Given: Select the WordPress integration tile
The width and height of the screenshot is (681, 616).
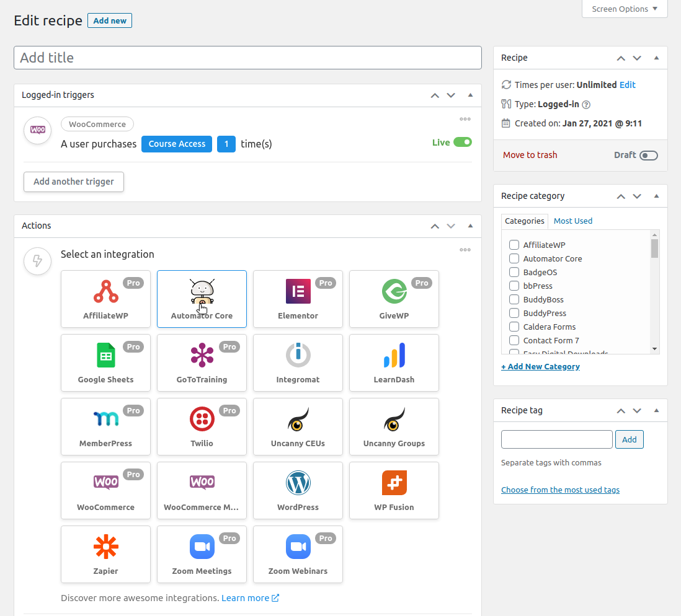Looking at the screenshot, I should [x=298, y=491].
